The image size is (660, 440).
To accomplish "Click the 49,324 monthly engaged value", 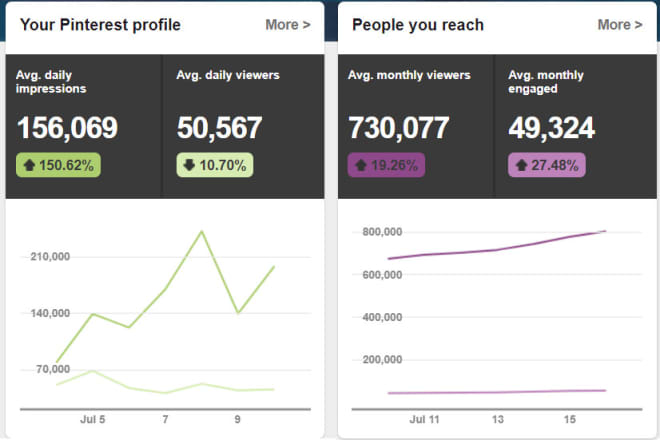I will (x=552, y=128).
